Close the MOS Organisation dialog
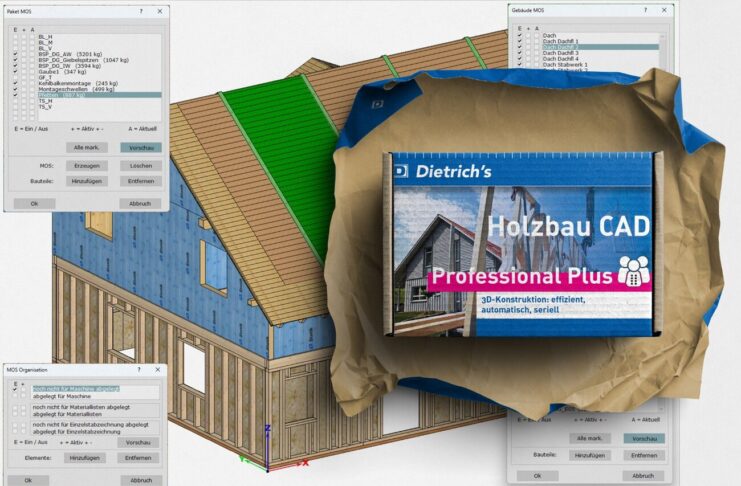Screen dimensions: 741x486 point(158,370)
